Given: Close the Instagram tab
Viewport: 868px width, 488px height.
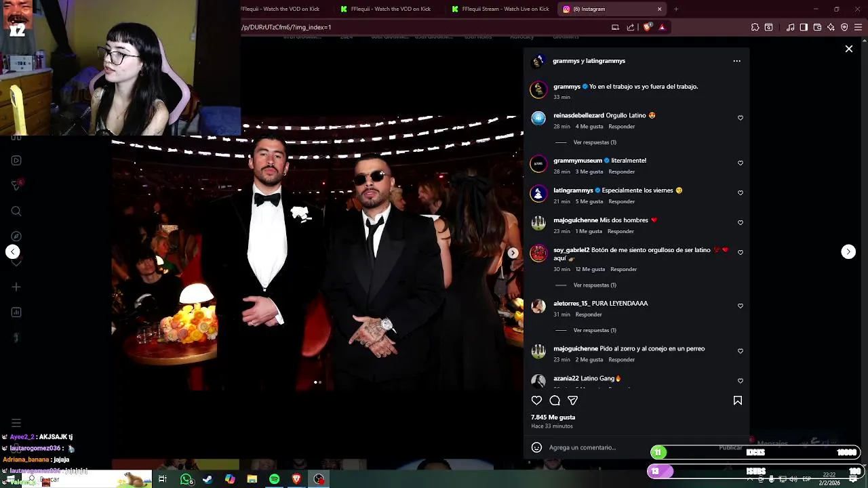Looking at the screenshot, I should [659, 9].
